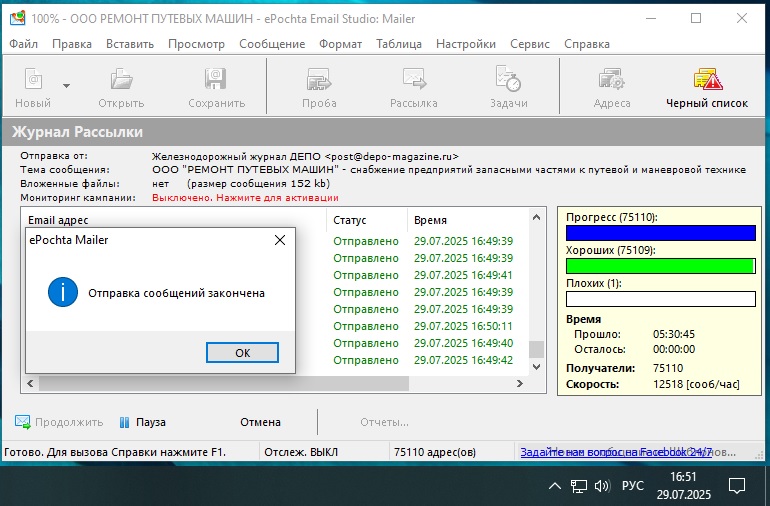Click the 12518 [сооб/час] speed value
The height and width of the screenshot is (506, 770).
696,384
